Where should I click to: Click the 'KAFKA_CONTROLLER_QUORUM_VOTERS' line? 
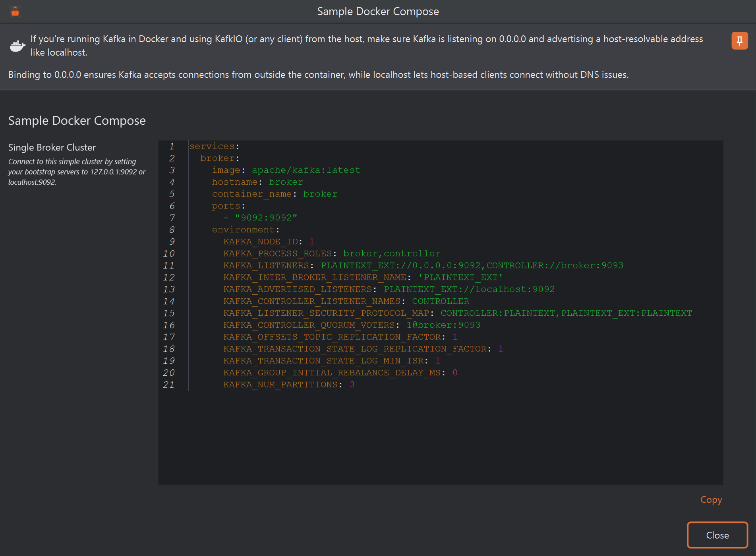coord(352,325)
